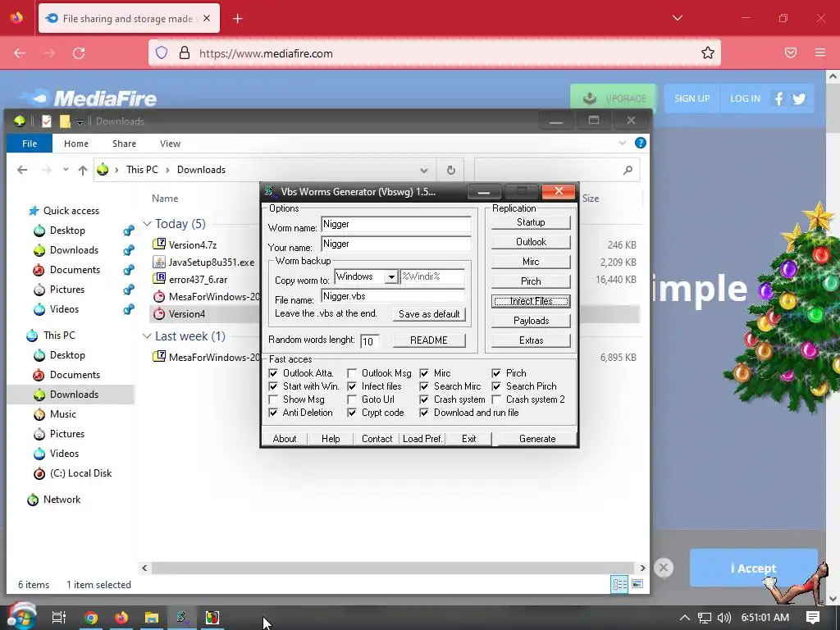Click the Twitter bird icon on MediaFire

click(799, 98)
